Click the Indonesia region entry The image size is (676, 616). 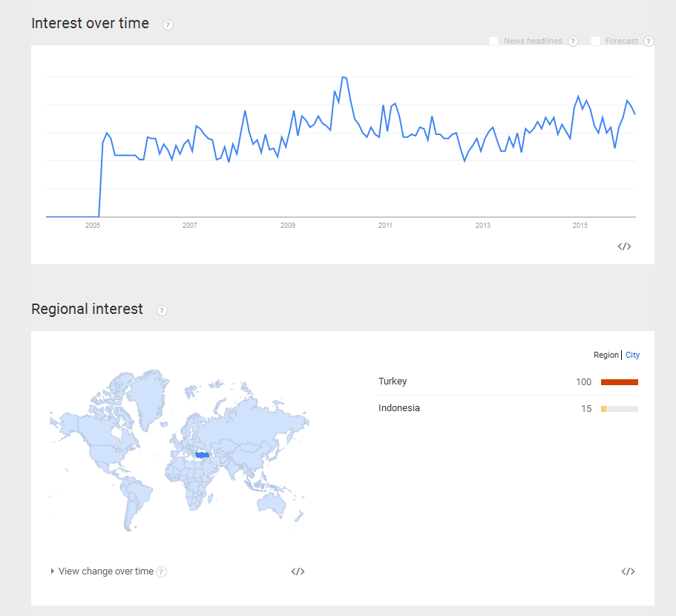(x=399, y=407)
